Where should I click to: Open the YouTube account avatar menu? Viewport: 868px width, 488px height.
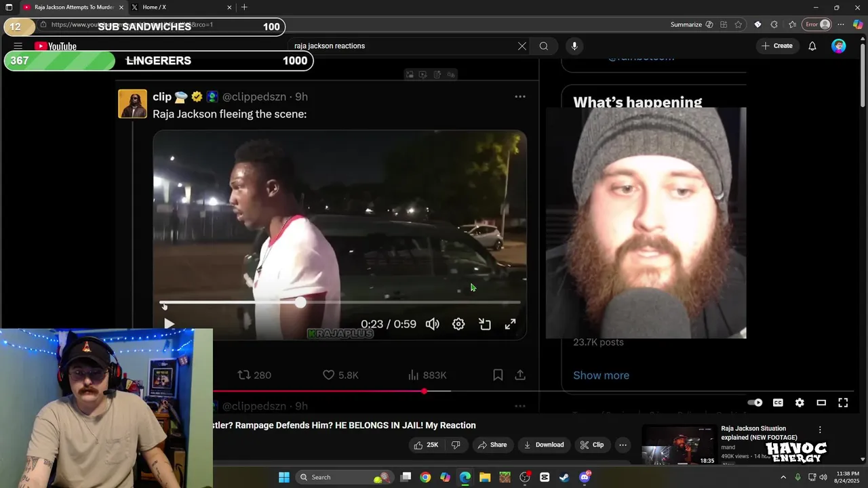839,46
